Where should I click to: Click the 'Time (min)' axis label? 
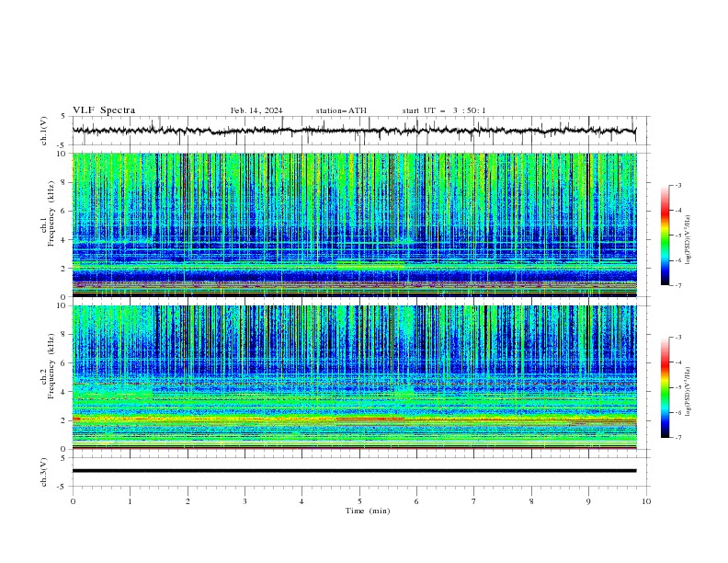click(x=368, y=511)
